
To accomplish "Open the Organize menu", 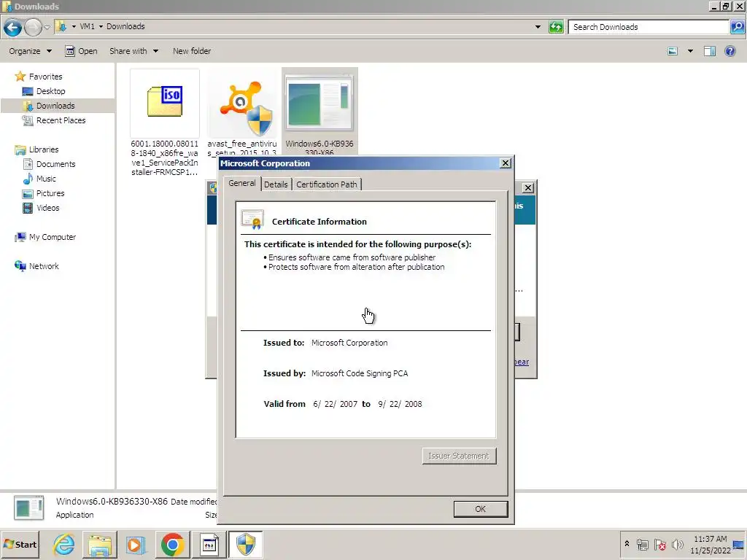I will tap(30, 51).
